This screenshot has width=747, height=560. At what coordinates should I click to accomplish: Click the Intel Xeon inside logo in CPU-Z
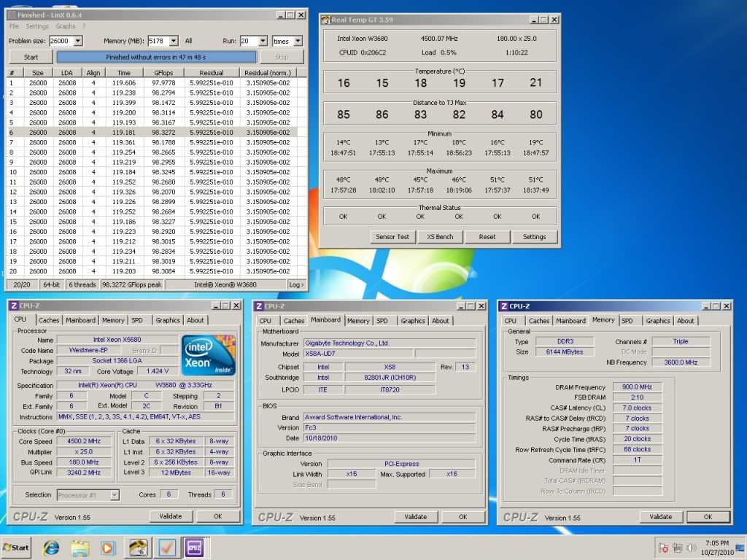(208, 355)
